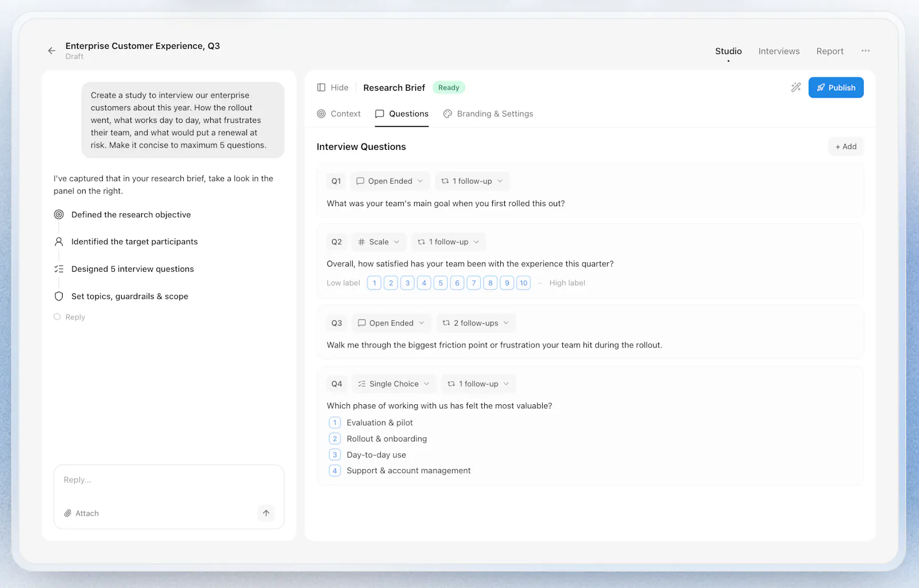Viewport: 919px width, 588px height.
Task: Click the checklist icon beside Designed 5 interview questions
Action: (59, 269)
